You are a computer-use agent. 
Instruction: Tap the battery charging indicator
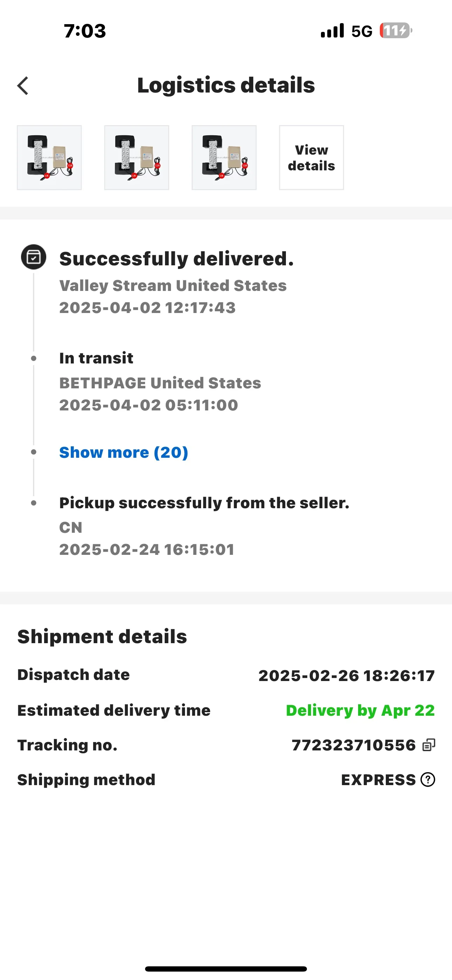click(x=396, y=30)
